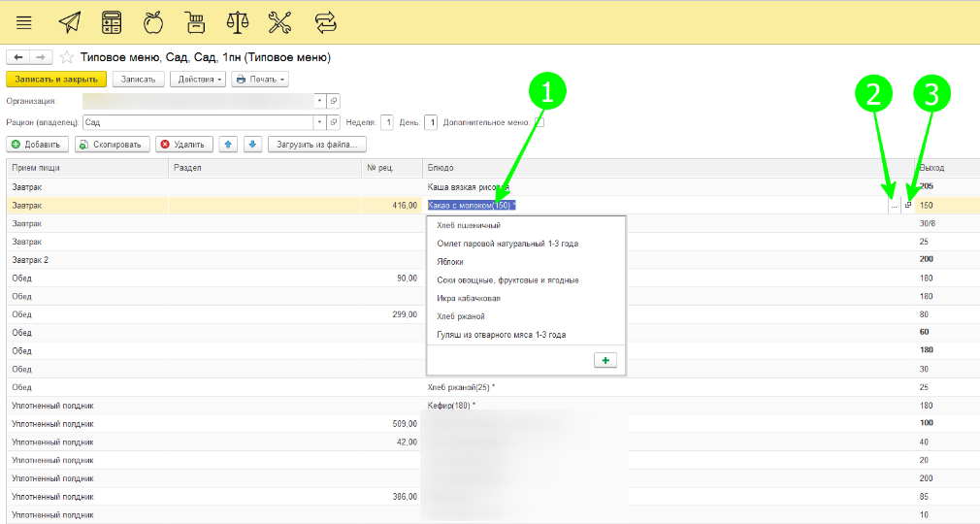Click the Неделя number input field
Image resolution: width=980 pixels, height=524 pixels.
386,122
